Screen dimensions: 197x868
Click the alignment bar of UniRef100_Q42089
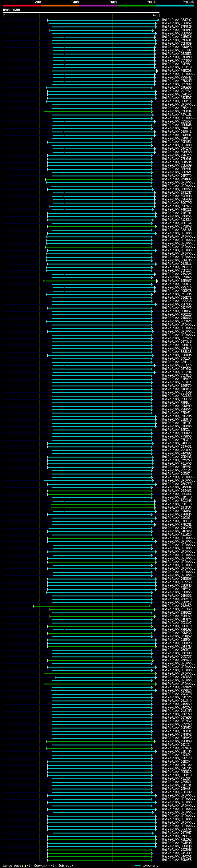pos(92,607)
